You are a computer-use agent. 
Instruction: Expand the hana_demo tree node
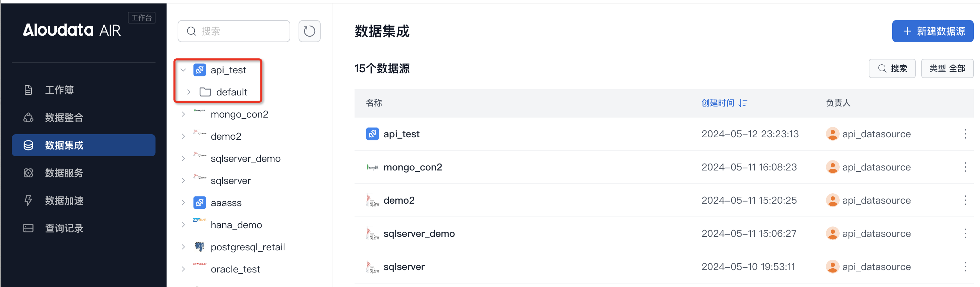[x=183, y=224]
